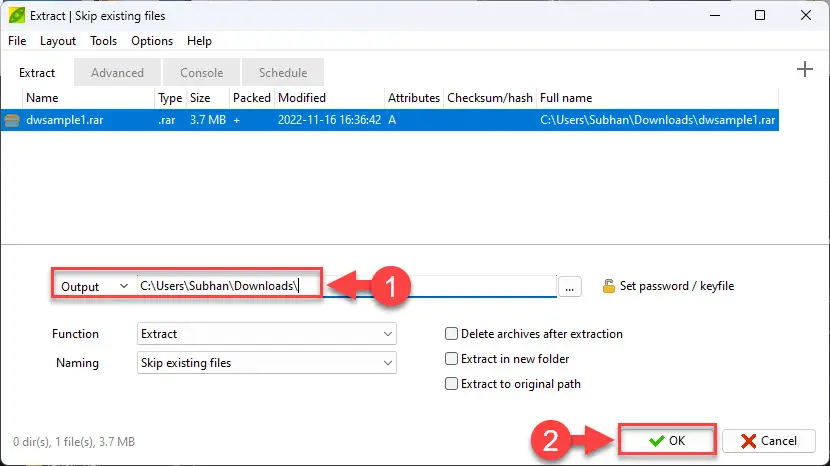
Task: Click the Checksum/hash column header
Action: [x=490, y=98]
